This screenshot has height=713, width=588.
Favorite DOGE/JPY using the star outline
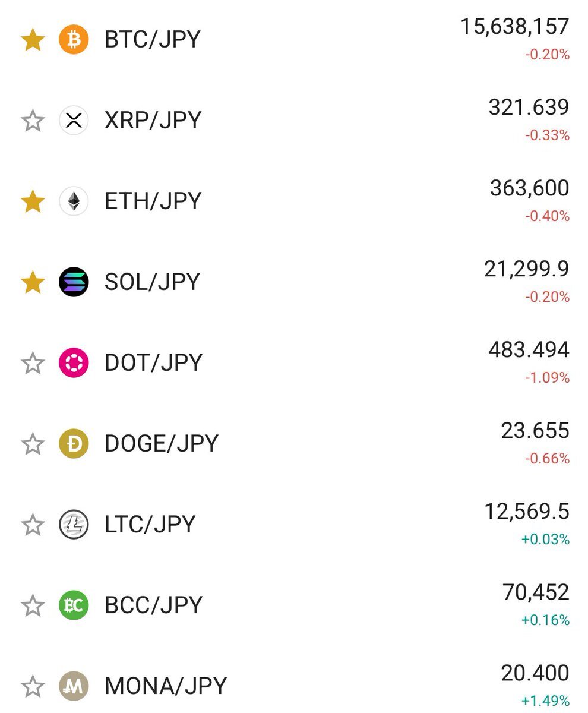pos(33,444)
